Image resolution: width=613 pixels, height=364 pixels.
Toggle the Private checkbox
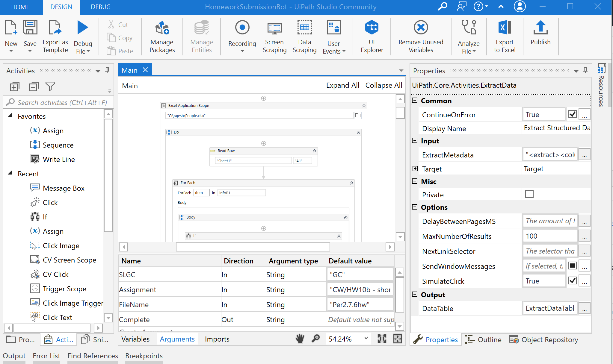point(529,194)
